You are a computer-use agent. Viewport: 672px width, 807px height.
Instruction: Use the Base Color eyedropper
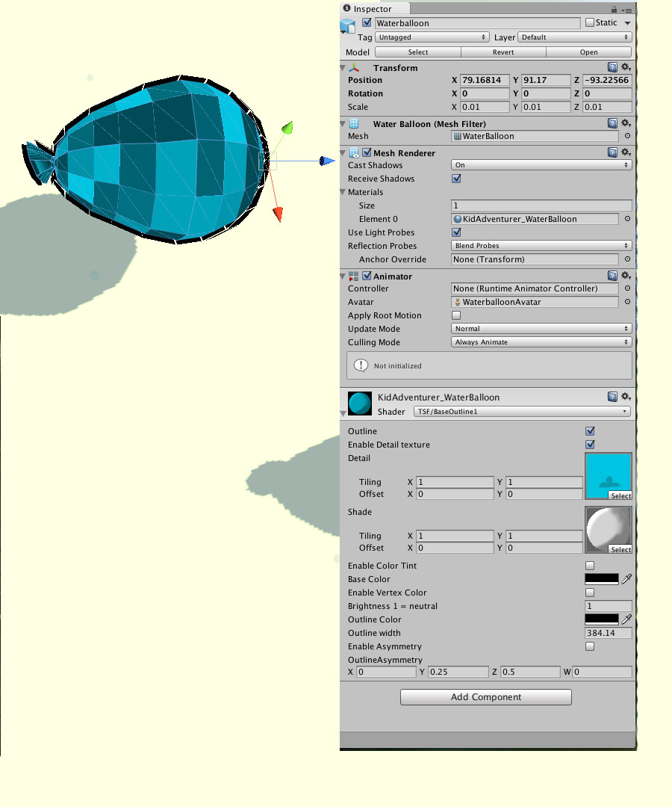[626, 579]
